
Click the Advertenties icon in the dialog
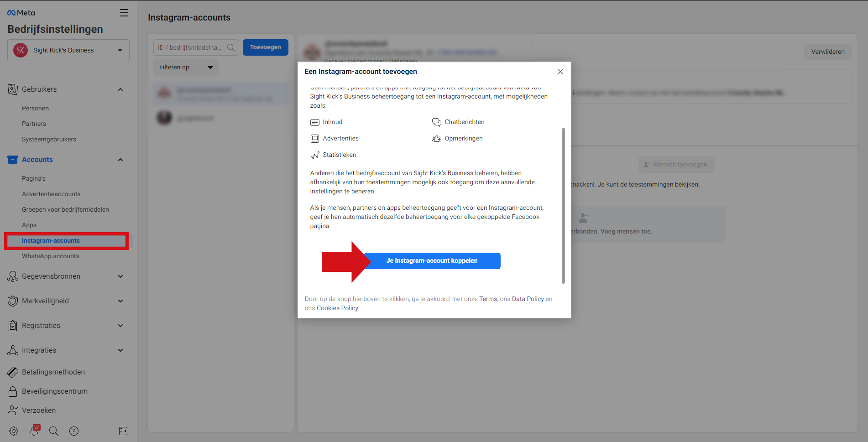[315, 139]
